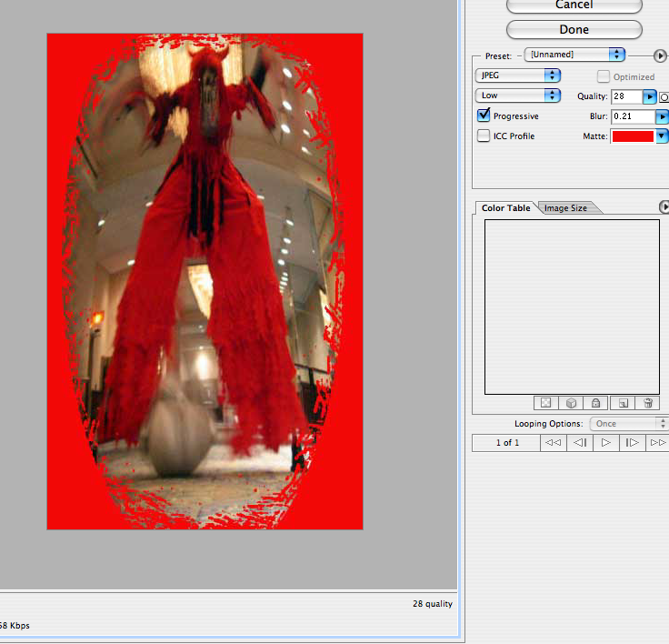Click the map-to-transparent icon under the color table
Image resolution: width=669 pixels, height=644 pixels.
click(545, 403)
